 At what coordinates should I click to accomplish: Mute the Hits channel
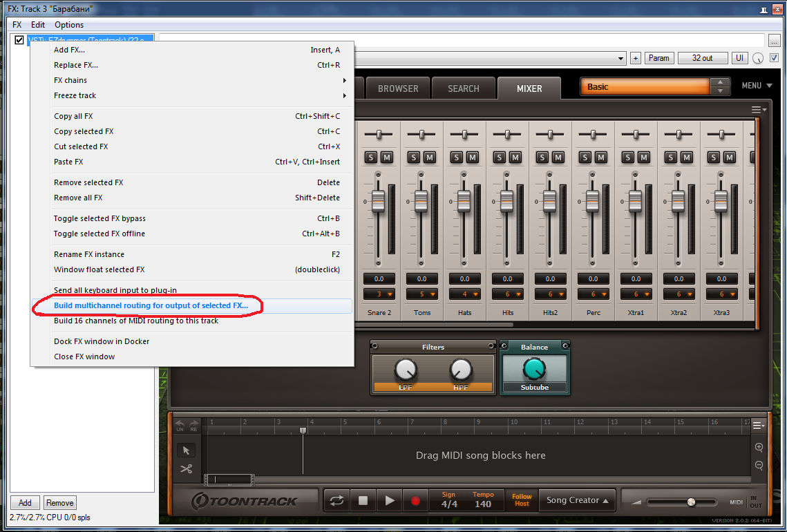click(515, 157)
